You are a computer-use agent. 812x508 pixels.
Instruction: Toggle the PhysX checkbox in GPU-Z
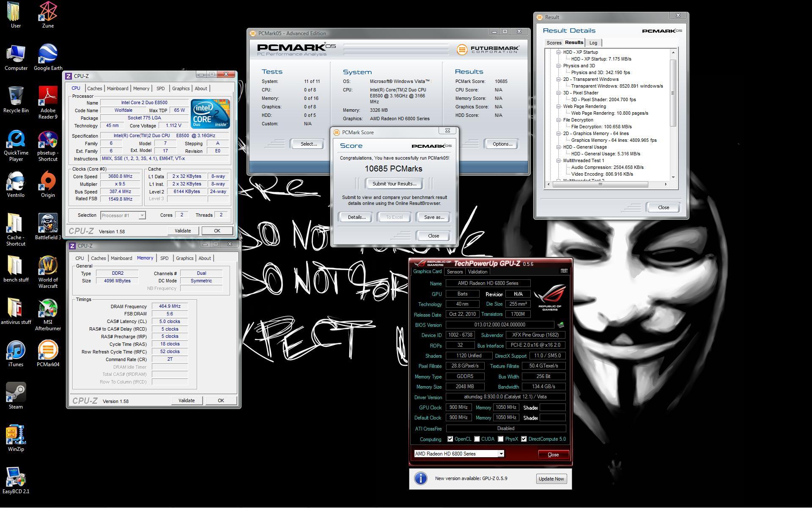(x=500, y=439)
